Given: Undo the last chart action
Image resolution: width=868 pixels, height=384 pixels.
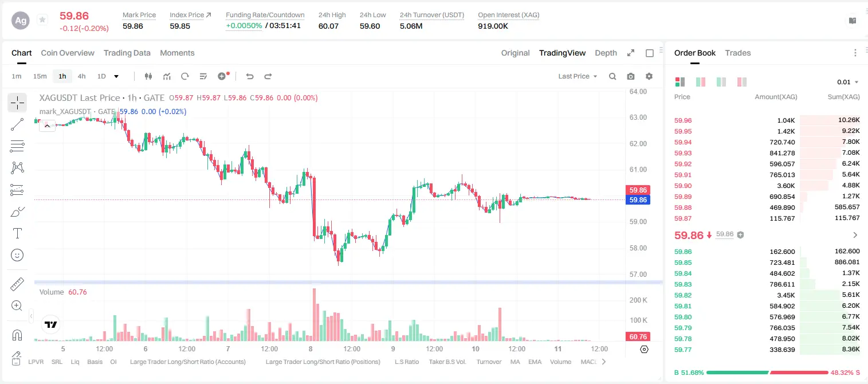Looking at the screenshot, I should click(249, 76).
